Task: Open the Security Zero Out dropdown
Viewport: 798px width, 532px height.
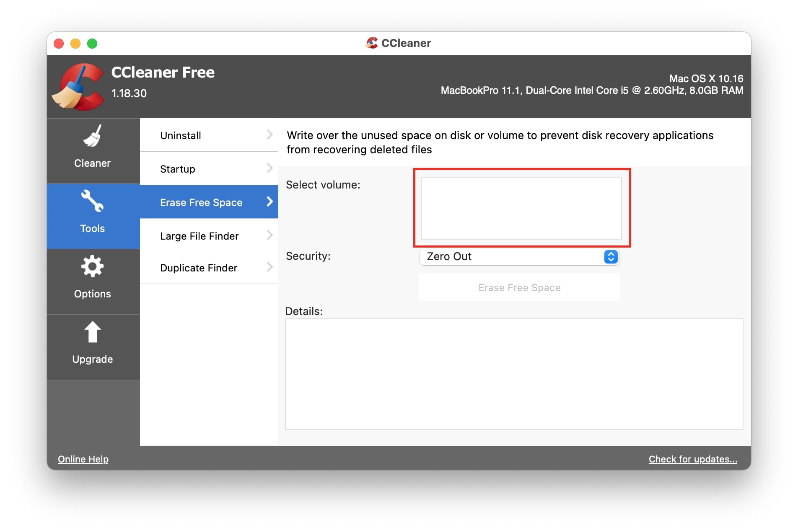Action: (x=519, y=257)
